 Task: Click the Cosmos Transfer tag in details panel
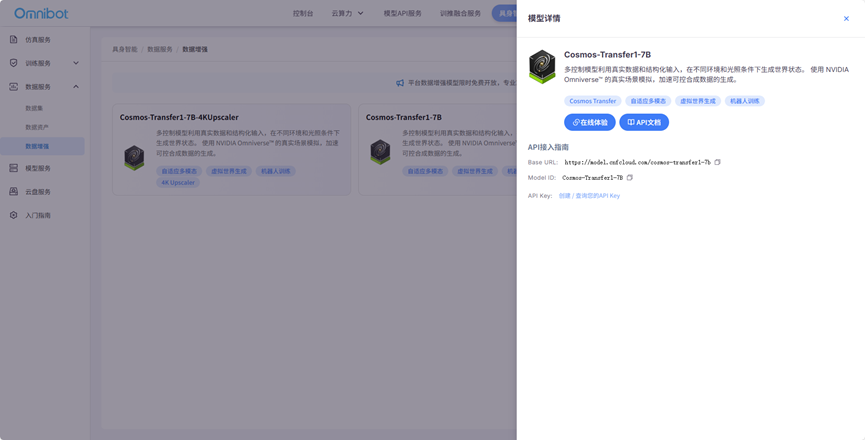coord(592,101)
